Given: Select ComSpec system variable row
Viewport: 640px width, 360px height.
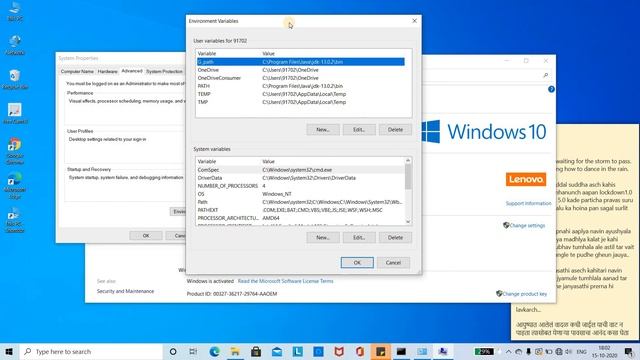Looking at the screenshot, I should click(x=300, y=170).
